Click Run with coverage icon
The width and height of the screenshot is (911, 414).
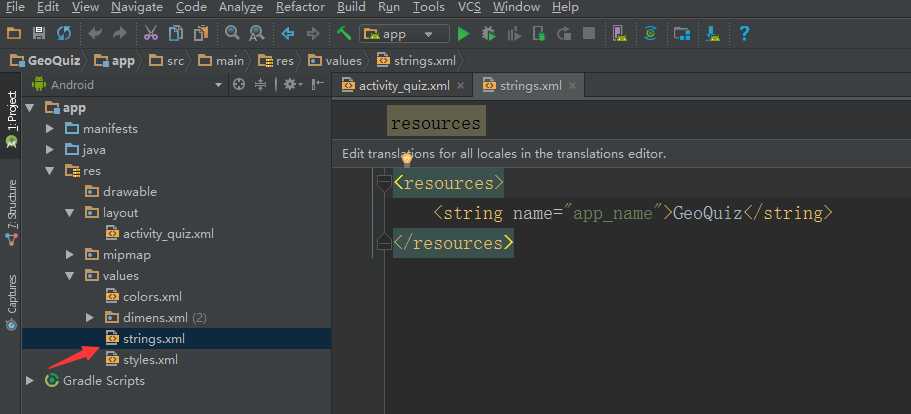(514, 34)
